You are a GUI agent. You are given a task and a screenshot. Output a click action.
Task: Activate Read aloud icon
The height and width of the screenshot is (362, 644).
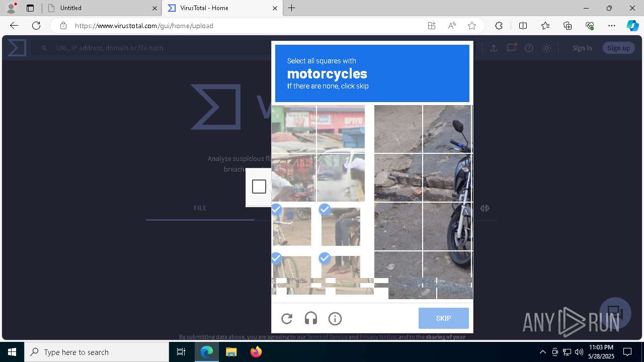pos(452,26)
